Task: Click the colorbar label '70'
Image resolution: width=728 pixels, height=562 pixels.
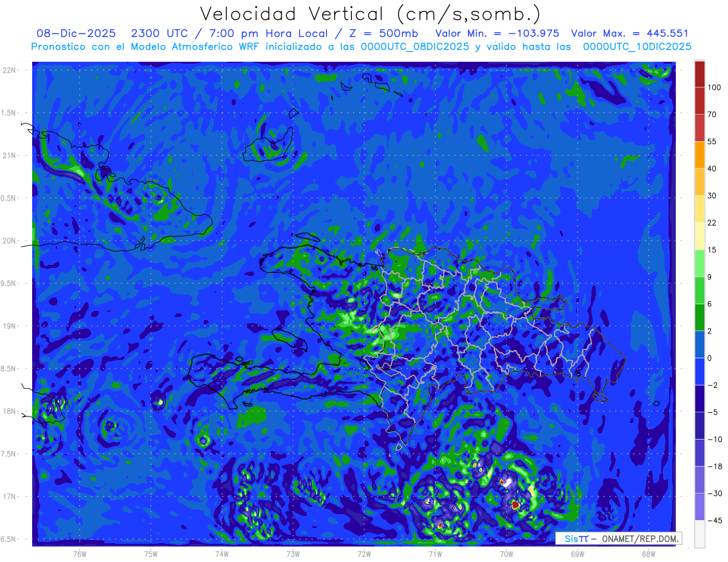Action: click(x=712, y=115)
